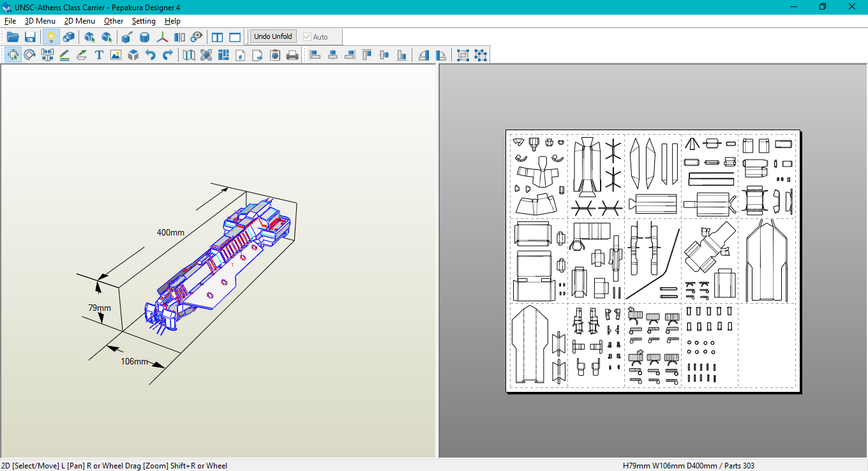Expand the Other menu
868x471 pixels.
click(x=114, y=21)
